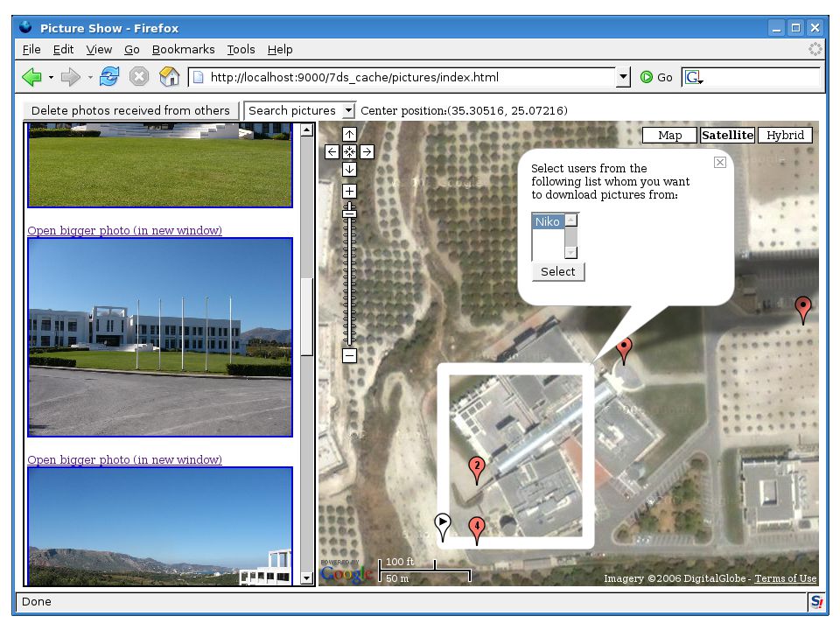Zoom in the map with plus button
The height and width of the screenshot is (630, 840).
click(349, 192)
